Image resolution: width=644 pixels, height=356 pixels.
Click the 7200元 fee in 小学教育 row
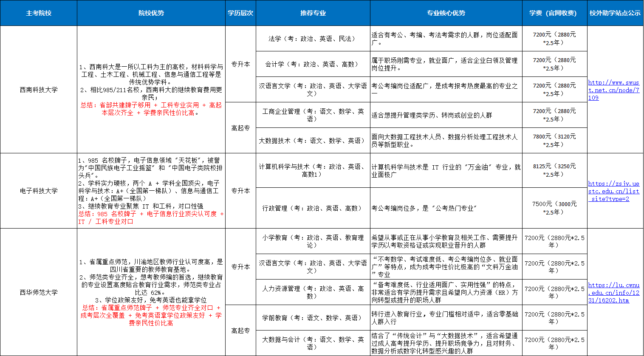click(554, 241)
